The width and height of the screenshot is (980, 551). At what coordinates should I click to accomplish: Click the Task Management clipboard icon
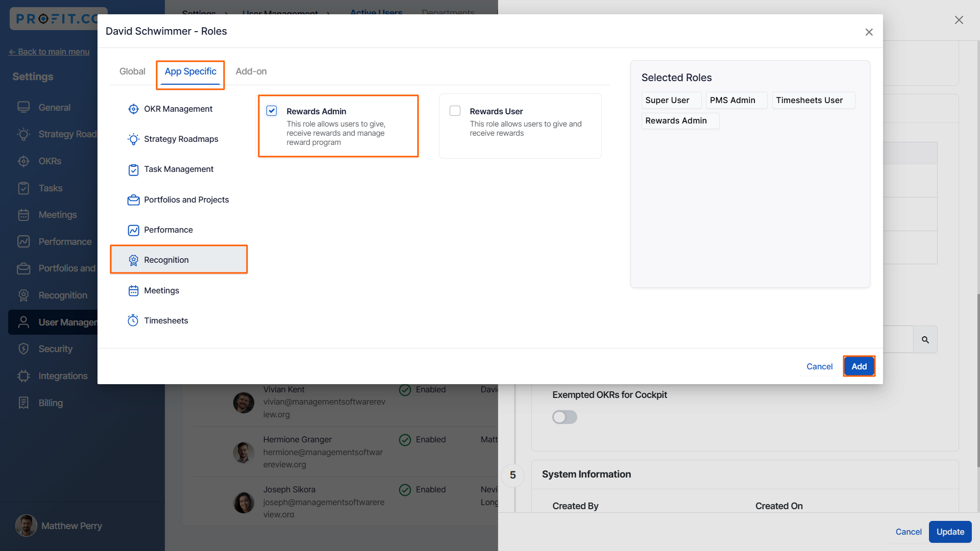(x=133, y=169)
